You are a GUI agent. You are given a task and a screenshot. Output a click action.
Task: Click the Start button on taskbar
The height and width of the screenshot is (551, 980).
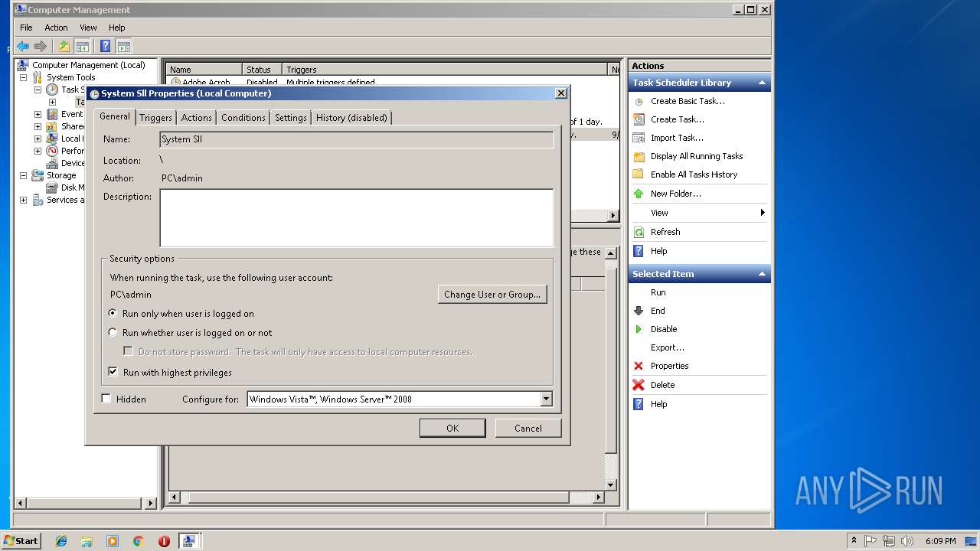click(x=21, y=540)
